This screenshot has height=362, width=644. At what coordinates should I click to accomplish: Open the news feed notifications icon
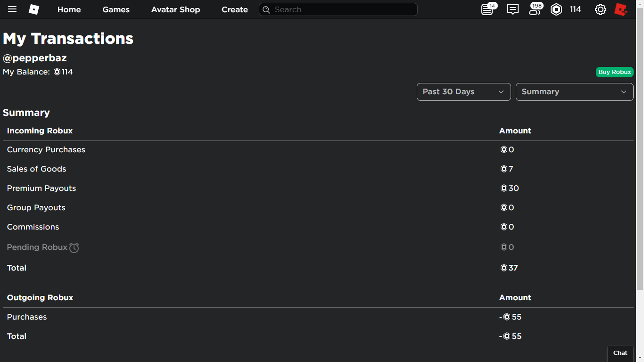click(x=487, y=9)
